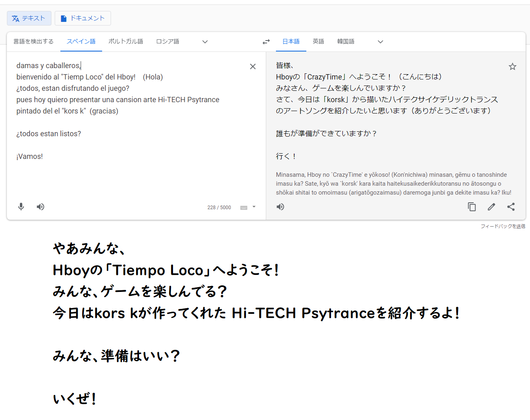Click the translated greeting 皆様、

pos(285,65)
